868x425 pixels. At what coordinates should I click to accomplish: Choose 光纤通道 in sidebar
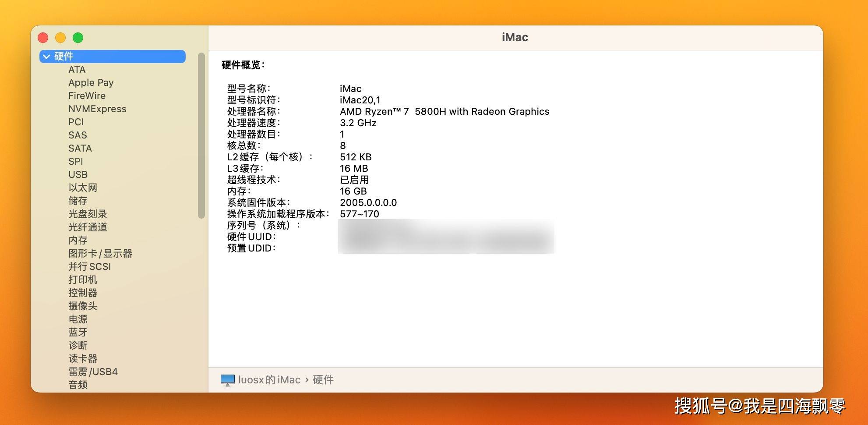(88, 227)
